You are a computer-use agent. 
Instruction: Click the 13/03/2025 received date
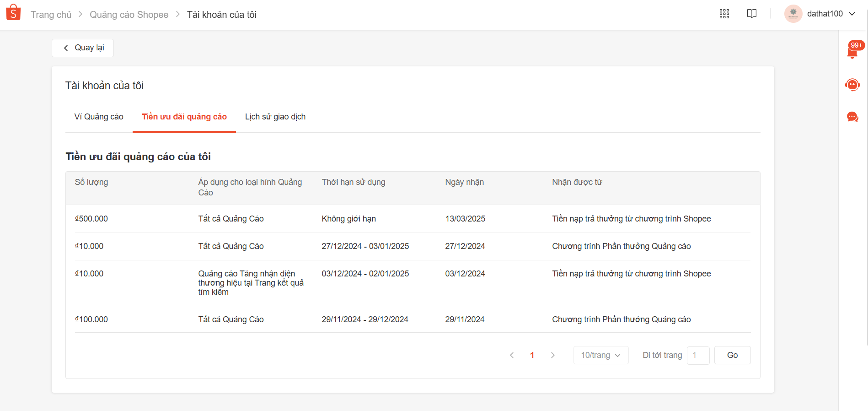pos(465,219)
